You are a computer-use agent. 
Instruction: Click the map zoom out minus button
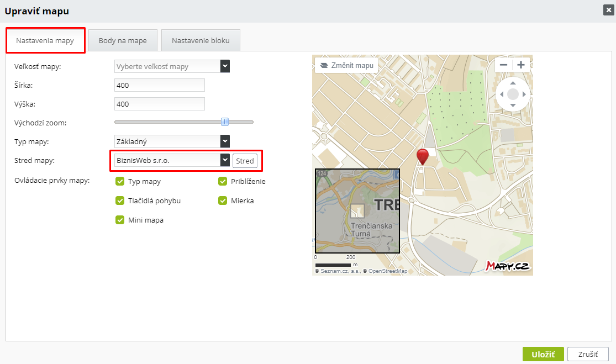point(503,65)
